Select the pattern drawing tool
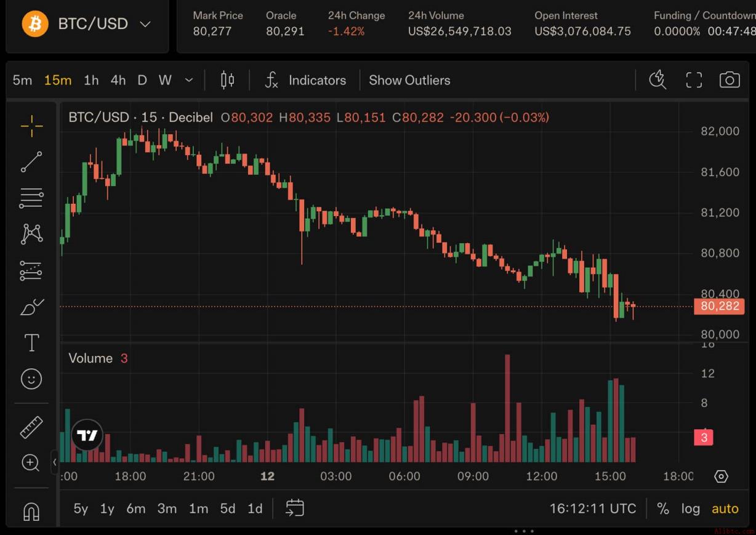 (x=31, y=234)
